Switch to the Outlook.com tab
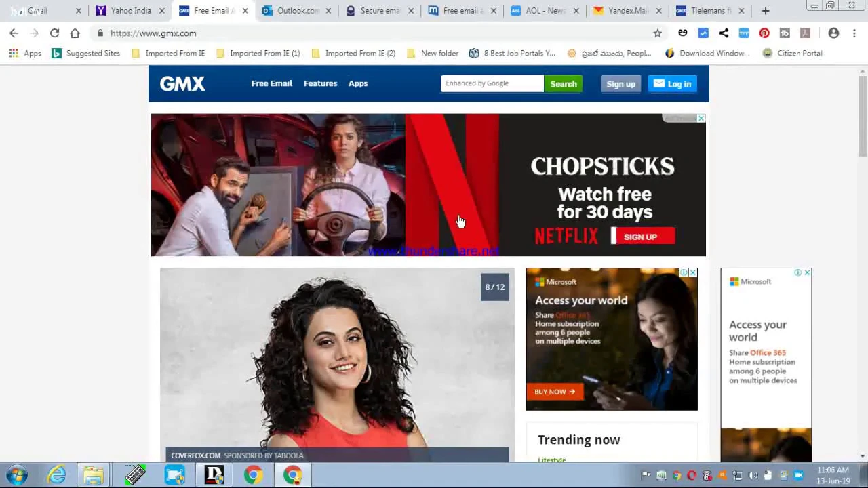This screenshot has width=868, height=488. [x=298, y=11]
